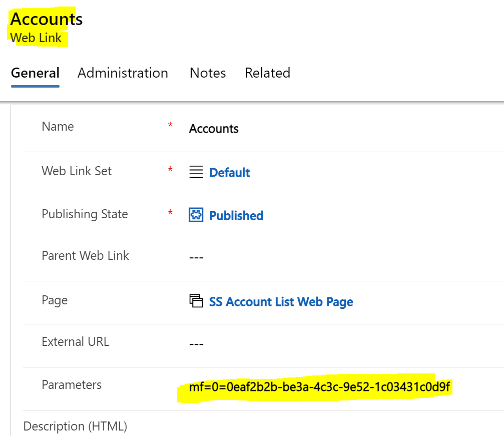
Task: Open the Published publishing state link
Action: 236,216
